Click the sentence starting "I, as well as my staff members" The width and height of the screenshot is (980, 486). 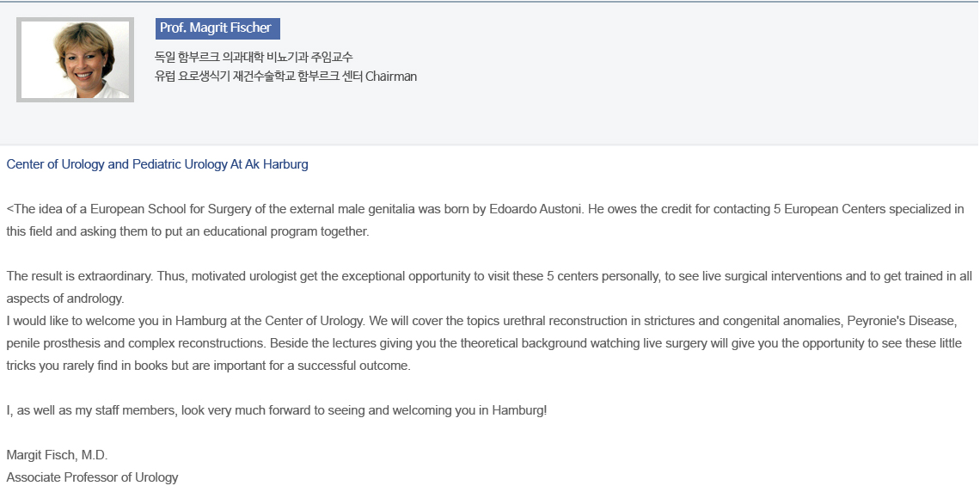click(277, 410)
